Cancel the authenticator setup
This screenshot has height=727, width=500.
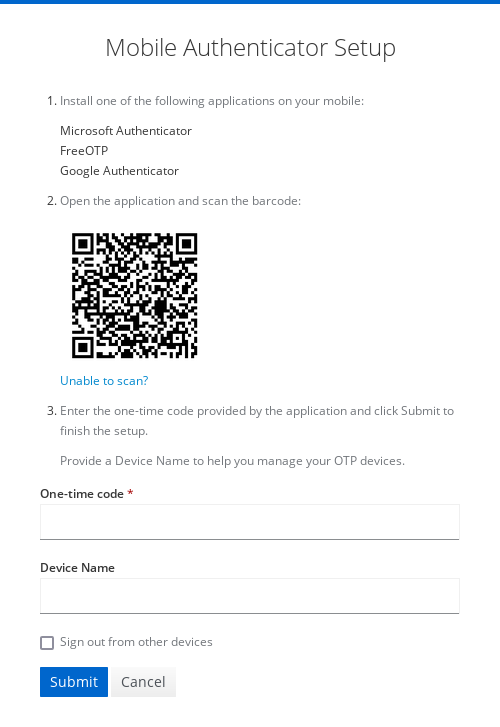(x=143, y=682)
